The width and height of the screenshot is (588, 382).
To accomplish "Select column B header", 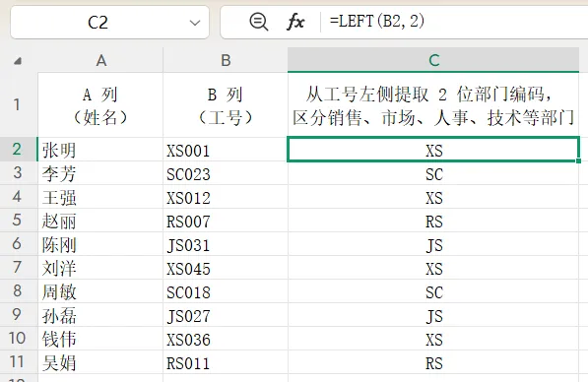I will [226, 60].
